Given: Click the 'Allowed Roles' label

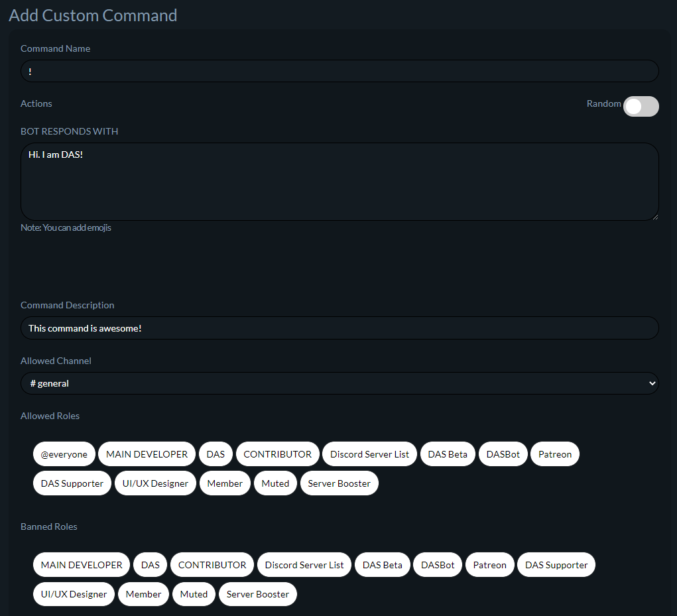Looking at the screenshot, I should click(50, 416).
